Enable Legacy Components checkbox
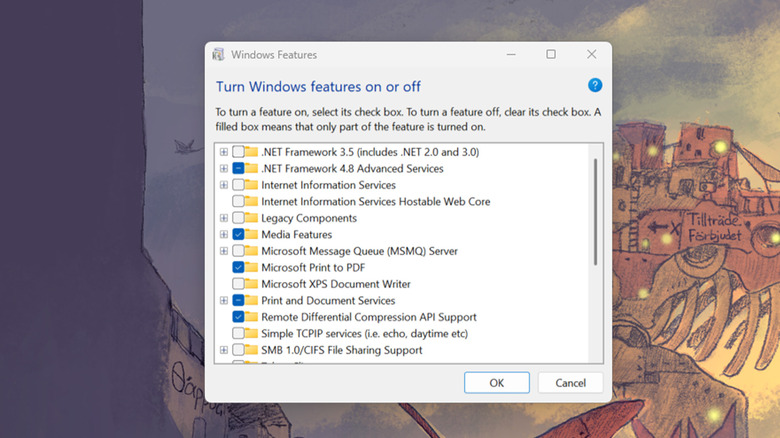This screenshot has width=780, height=438. click(238, 218)
